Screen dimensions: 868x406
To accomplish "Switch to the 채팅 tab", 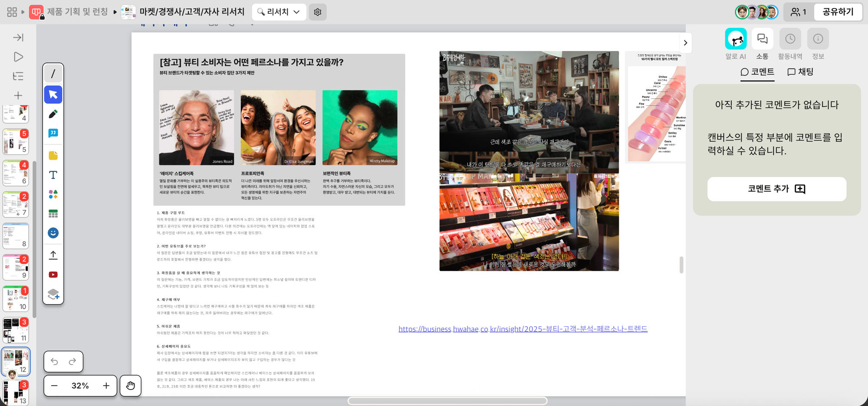I will tap(800, 72).
